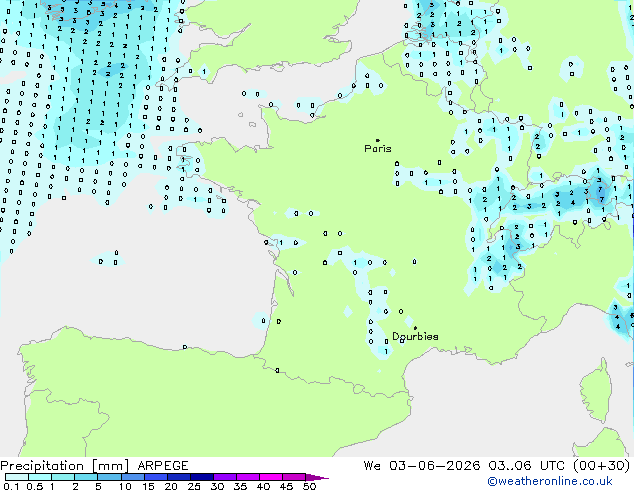Click the '10' legend label
The width and height of the screenshot is (634, 490).
[x=125, y=486]
